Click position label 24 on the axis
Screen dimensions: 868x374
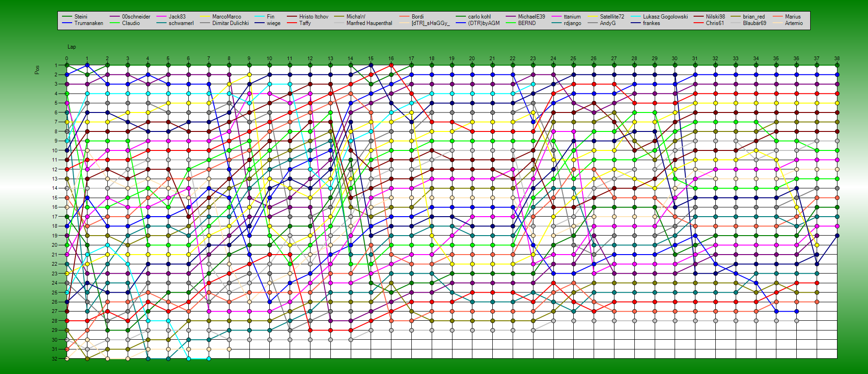tap(55, 283)
